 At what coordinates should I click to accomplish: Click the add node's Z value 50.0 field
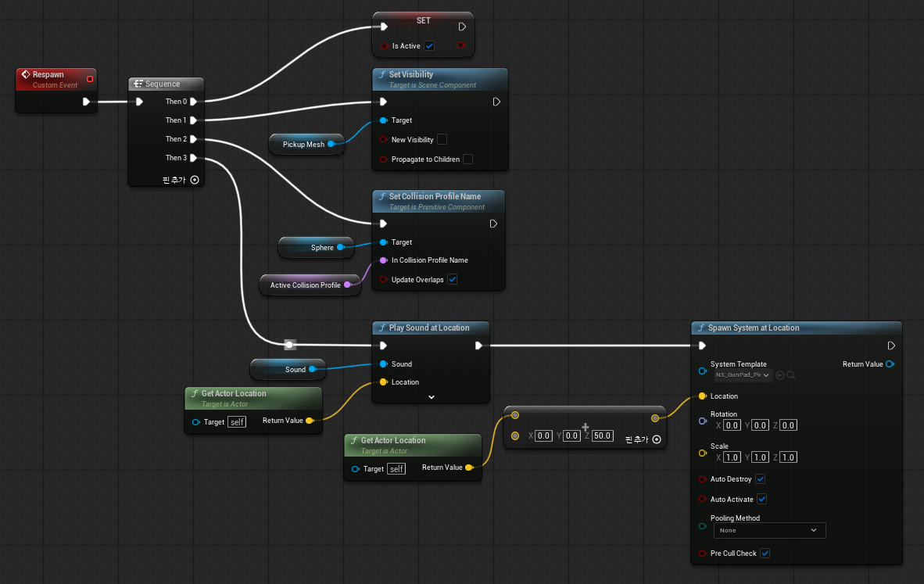pyautogui.click(x=602, y=435)
